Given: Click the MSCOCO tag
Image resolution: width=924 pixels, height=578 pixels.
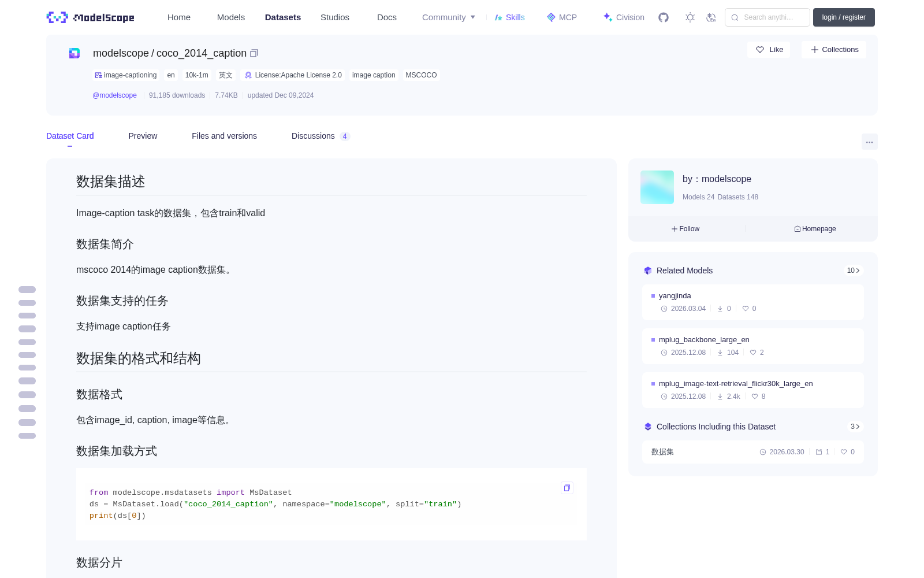Looking at the screenshot, I should (421, 75).
